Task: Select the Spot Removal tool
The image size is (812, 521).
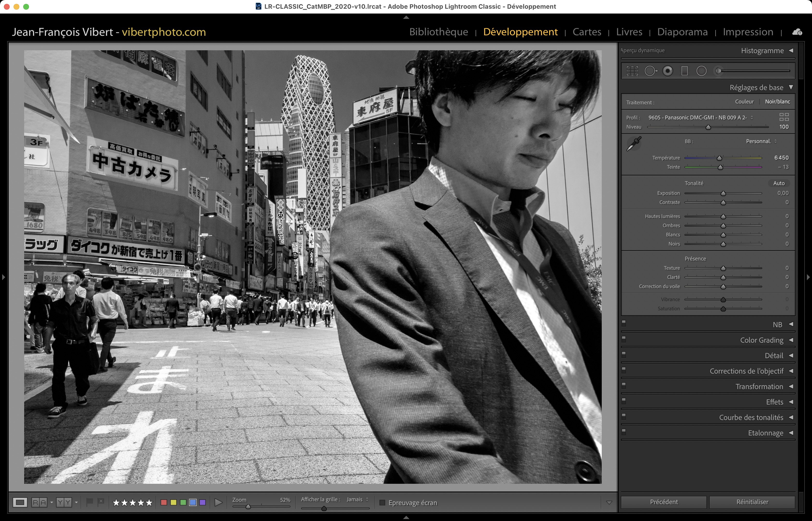Action: click(x=650, y=71)
